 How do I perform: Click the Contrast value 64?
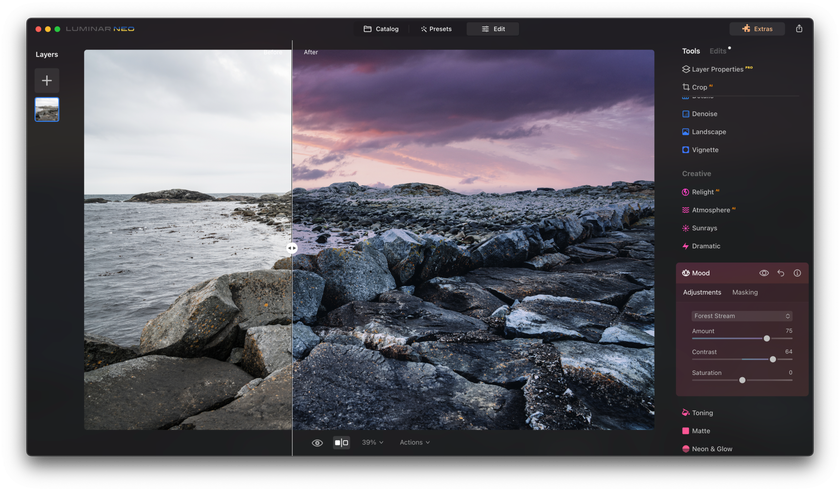[789, 352]
